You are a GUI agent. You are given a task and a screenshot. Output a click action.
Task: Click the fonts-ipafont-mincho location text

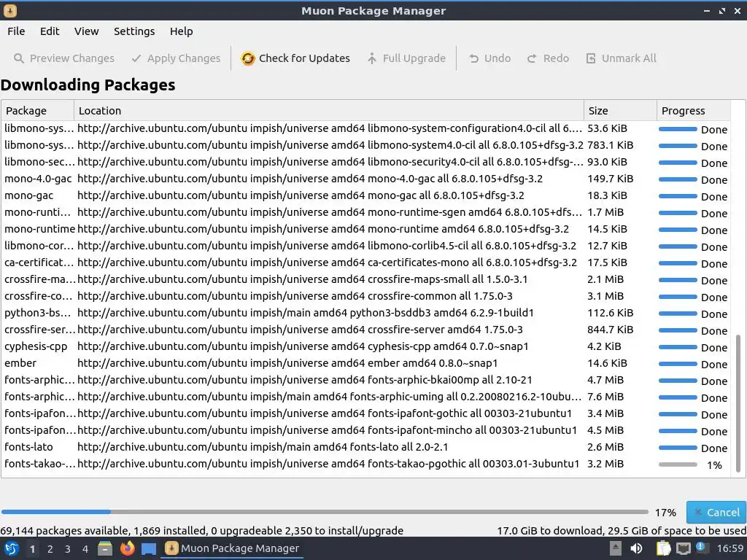point(327,430)
